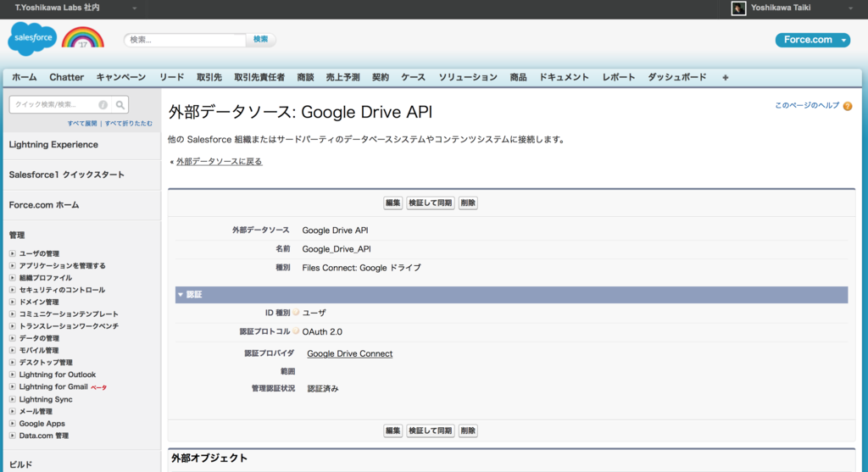868x472 pixels.
Task: Click the quick search info icon
Action: [x=103, y=104]
